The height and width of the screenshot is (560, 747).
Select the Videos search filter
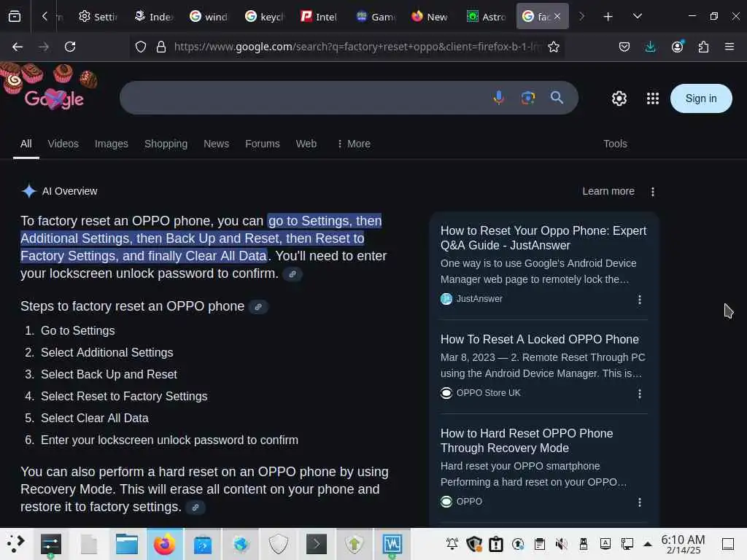[63, 144]
